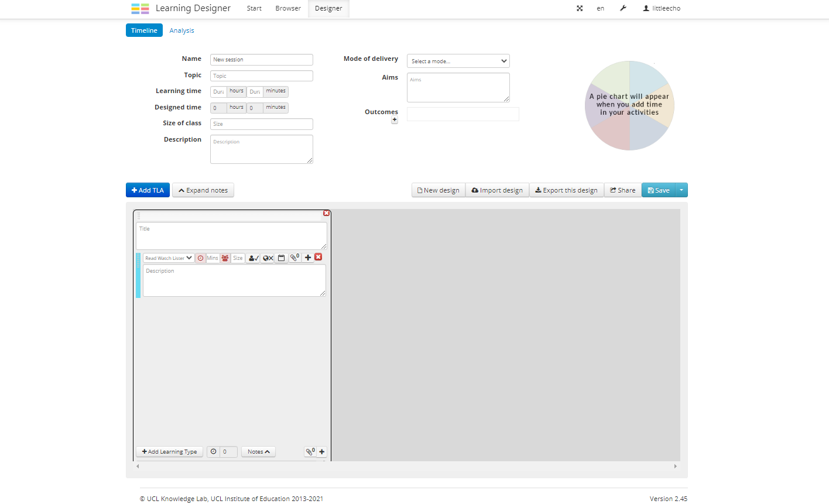Click the Designed time hours field
829x504 pixels.
(218, 108)
